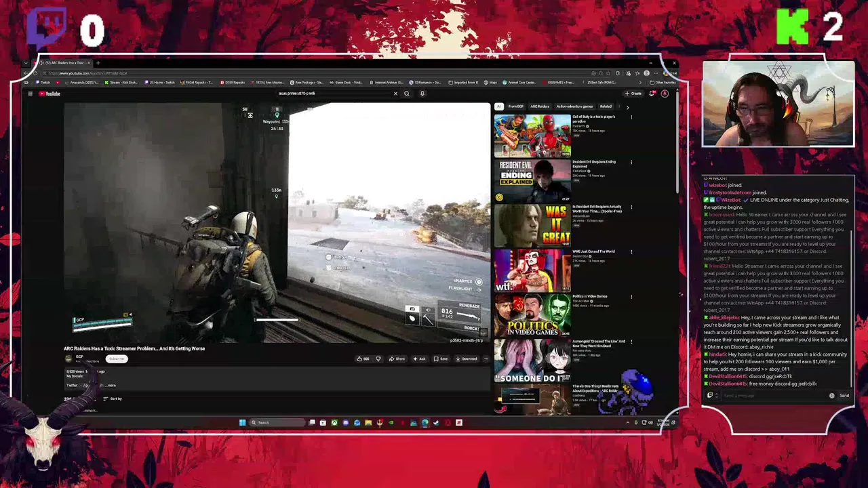Open WWE Just Cursed The World title

pos(593,251)
